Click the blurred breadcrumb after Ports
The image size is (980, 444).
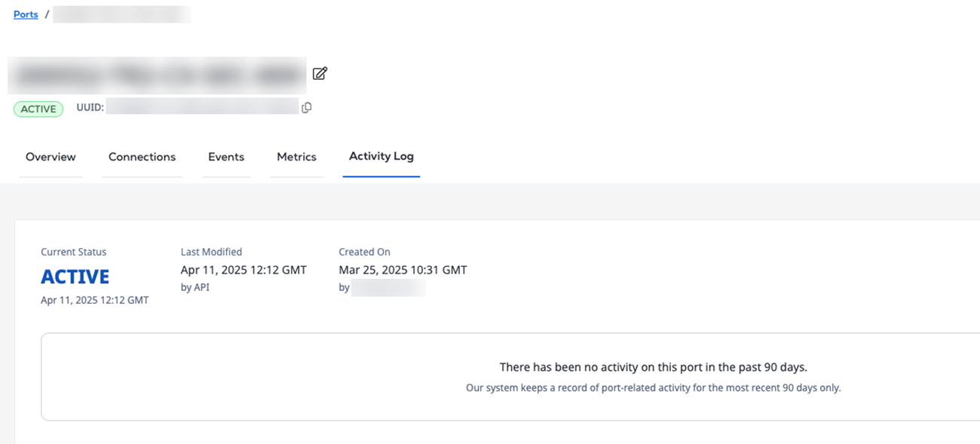[121, 14]
